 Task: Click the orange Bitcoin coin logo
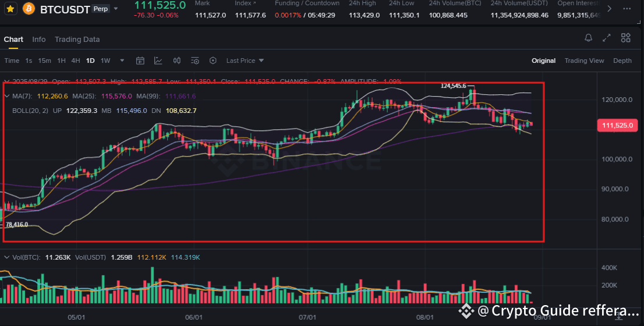(29, 9)
